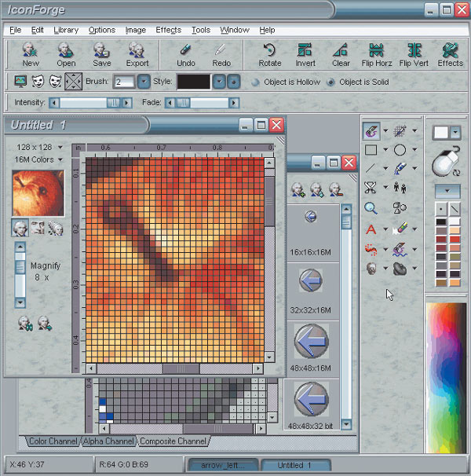Screen dimensions: 471x476
Task: Open the Style color dropdown arrow
Action: tap(219, 82)
